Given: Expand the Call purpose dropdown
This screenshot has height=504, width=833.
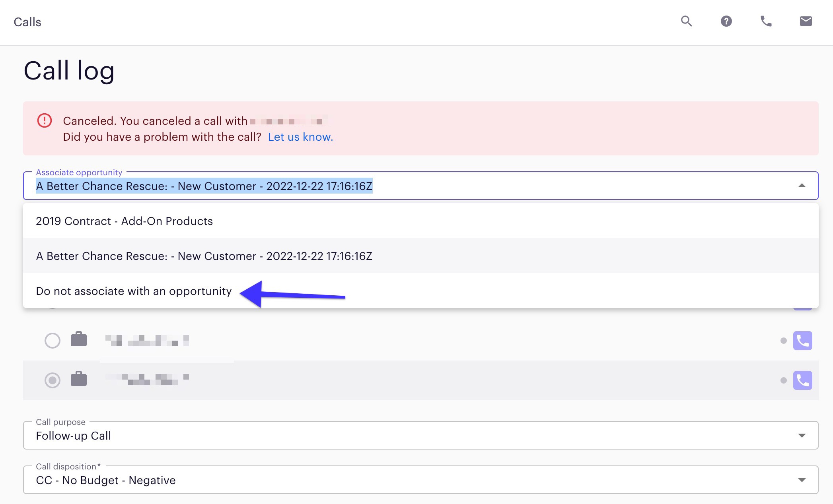Looking at the screenshot, I should coord(802,436).
